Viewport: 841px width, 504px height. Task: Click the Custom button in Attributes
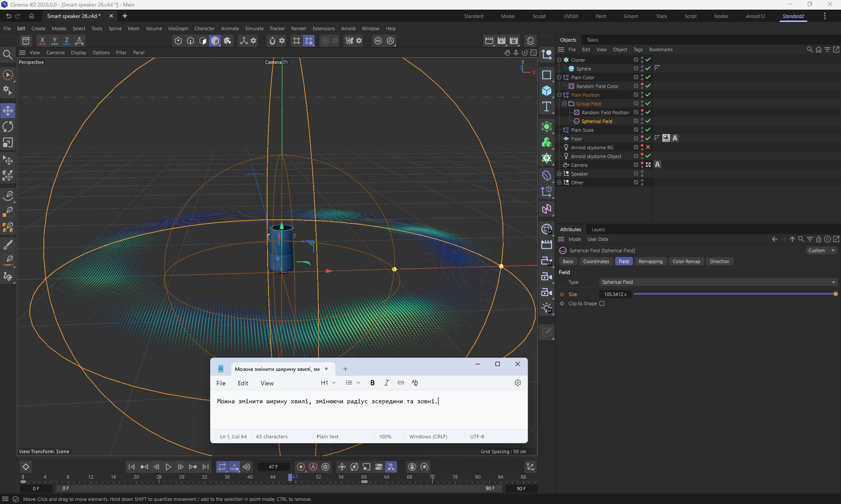point(816,250)
